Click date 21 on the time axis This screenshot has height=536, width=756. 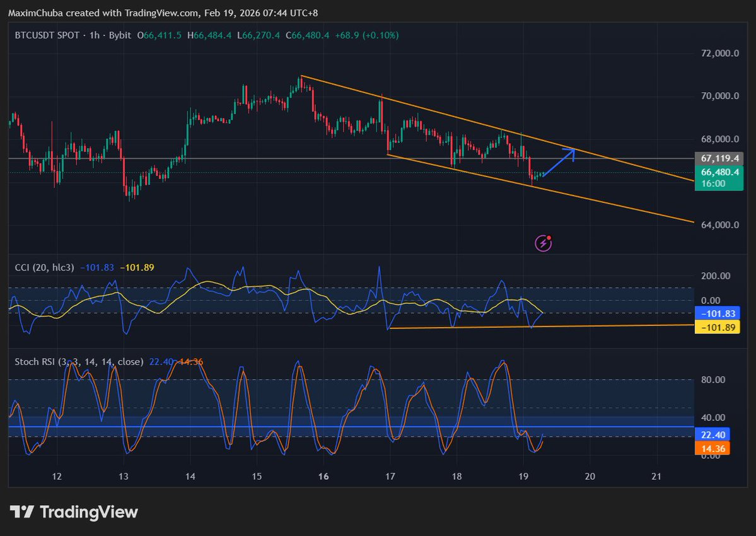point(656,476)
